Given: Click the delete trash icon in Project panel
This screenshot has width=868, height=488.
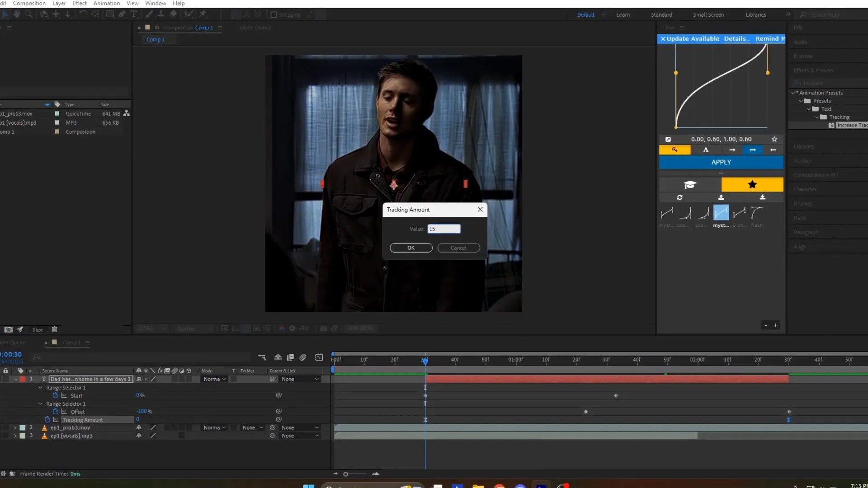Looking at the screenshot, I should tap(55, 329).
